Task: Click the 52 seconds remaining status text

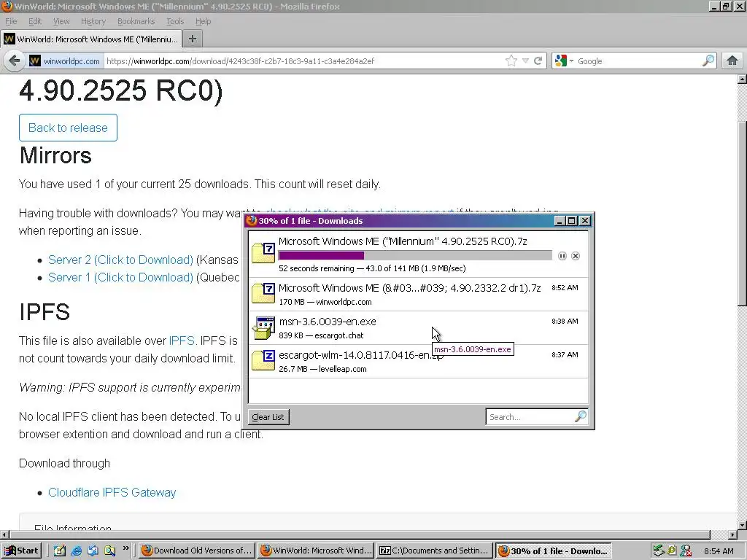Action: (372, 268)
